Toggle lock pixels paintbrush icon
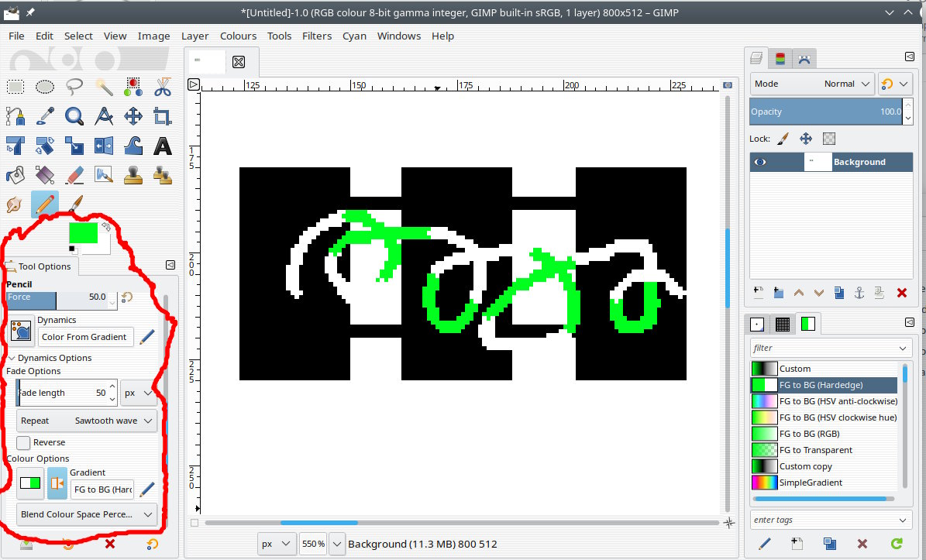The height and width of the screenshot is (560, 926). coord(783,139)
